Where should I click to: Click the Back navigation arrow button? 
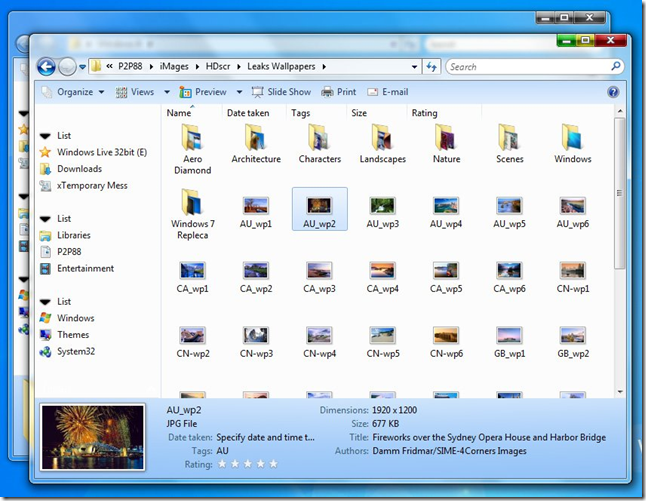pos(46,67)
